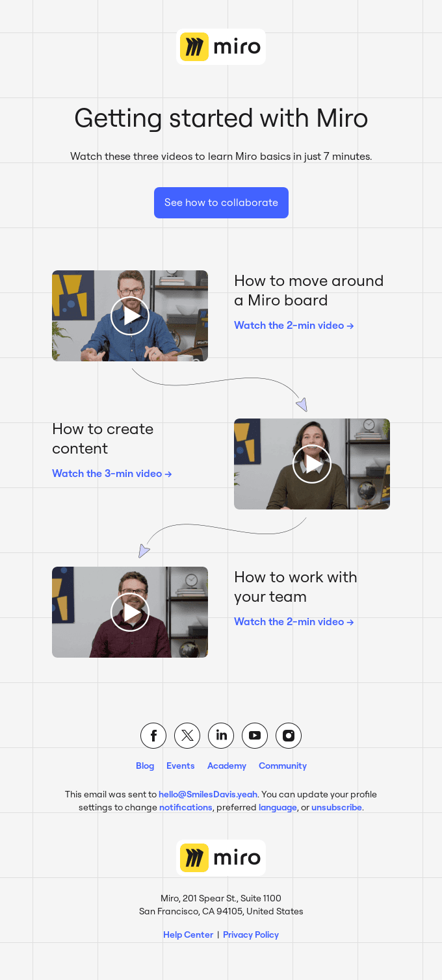Click the hello@SmilesDavis.yeah email link
The height and width of the screenshot is (980, 442).
[208, 794]
